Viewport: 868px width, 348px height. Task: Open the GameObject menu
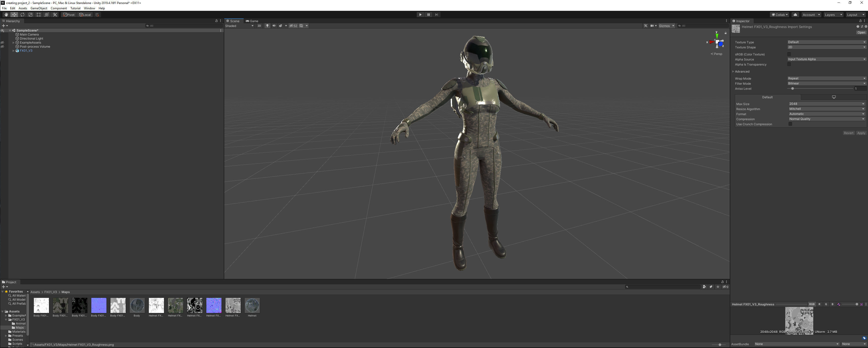pos(39,8)
